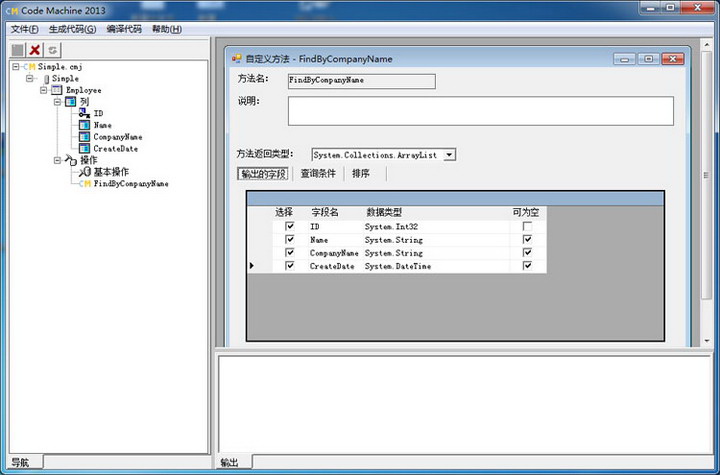
Task: Uncheck the select box for Name row
Action: [x=290, y=239]
